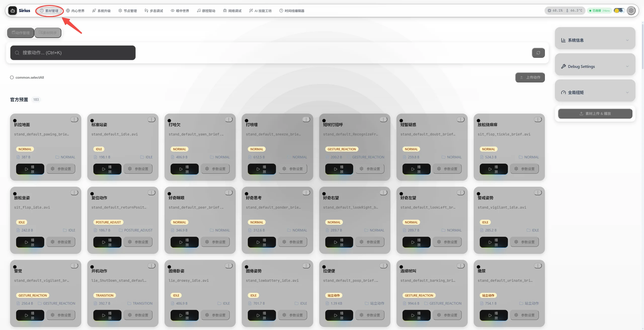Click the 66.3°C temperature indicator

point(574,11)
